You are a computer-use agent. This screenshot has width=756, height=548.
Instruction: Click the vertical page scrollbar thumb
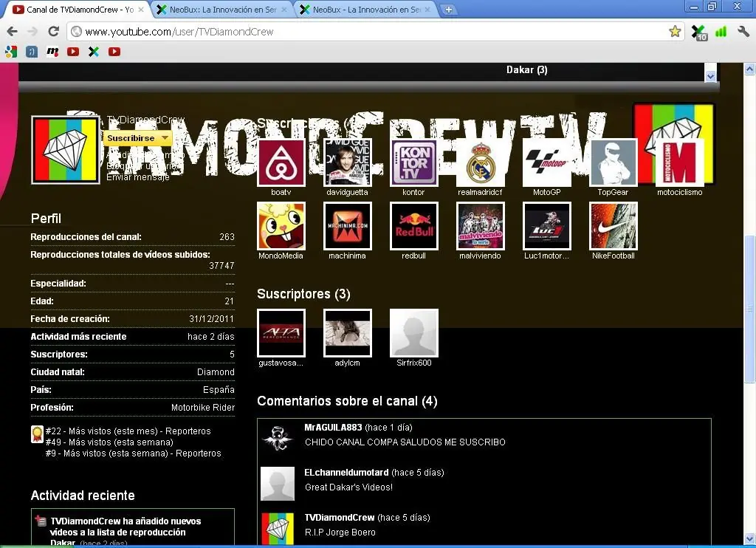(x=750, y=309)
